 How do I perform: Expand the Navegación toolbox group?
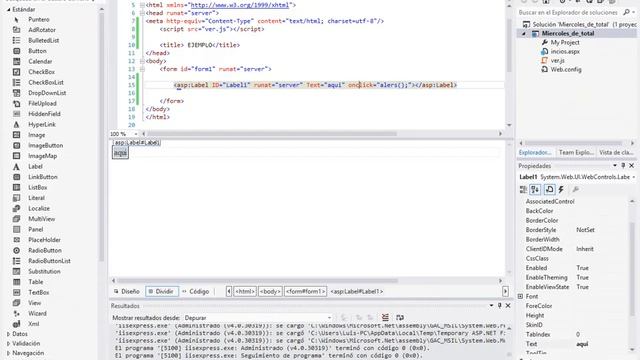pyautogui.click(x=9, y=353)
